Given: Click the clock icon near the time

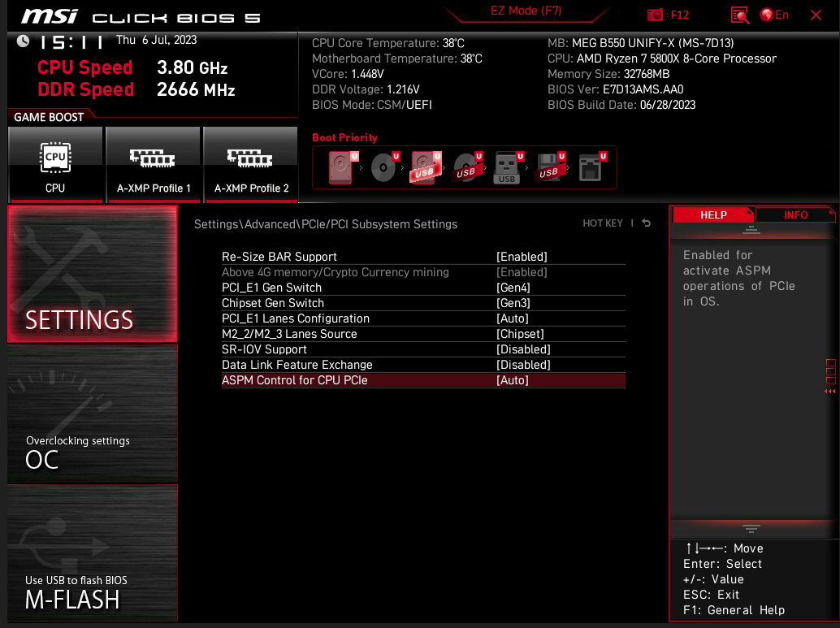Looking at the screenshot, I should 23,41.
